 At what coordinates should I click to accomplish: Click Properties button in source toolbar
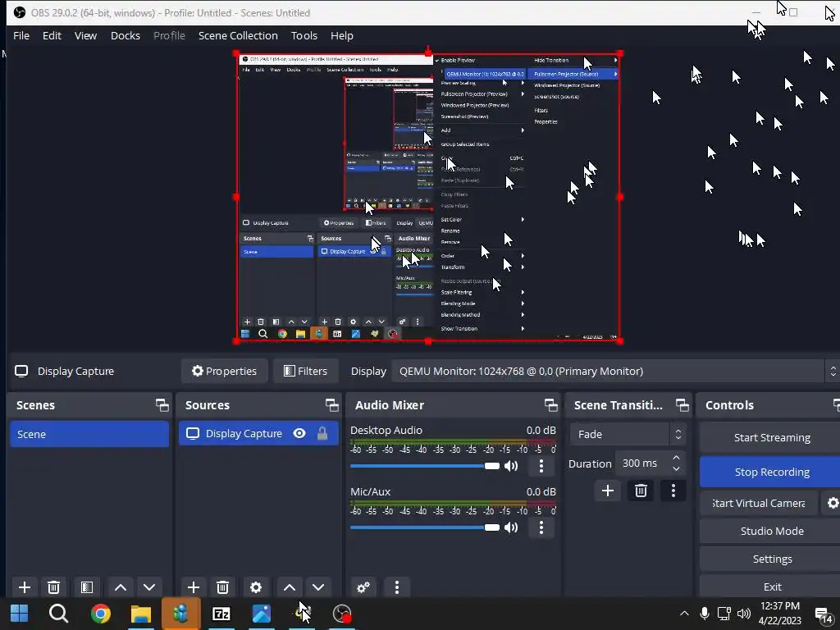[x=225, y=372]
